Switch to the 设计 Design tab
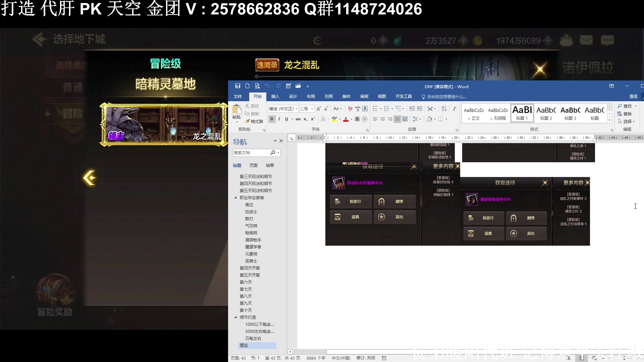The height and width of the screenshot is (362, 644). click(293, 97)
